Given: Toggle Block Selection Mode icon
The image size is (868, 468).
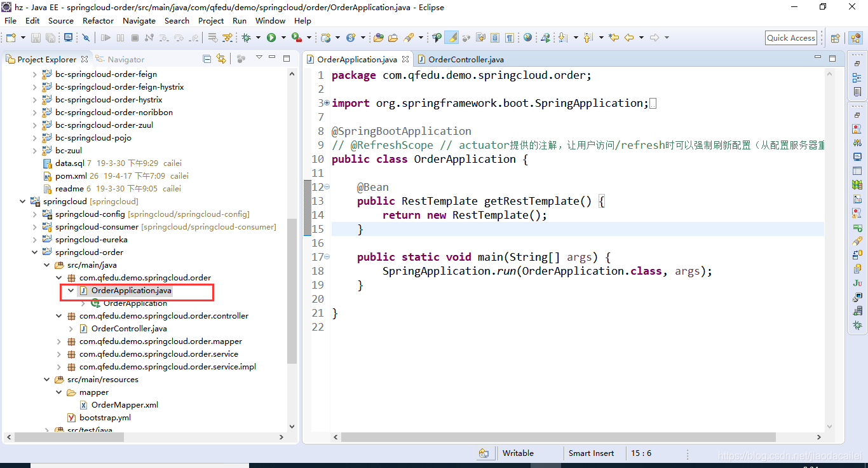Looking at the screenshot, I should pos(495,38).
